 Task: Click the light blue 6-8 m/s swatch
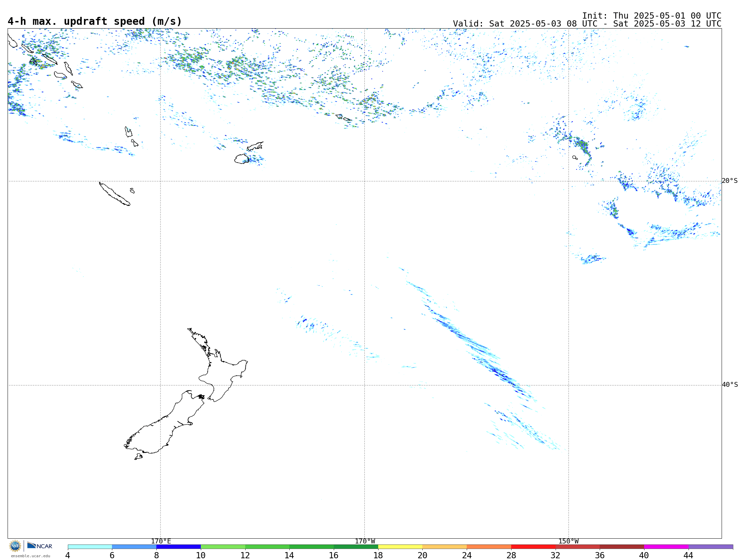click(x=134, y=547)
